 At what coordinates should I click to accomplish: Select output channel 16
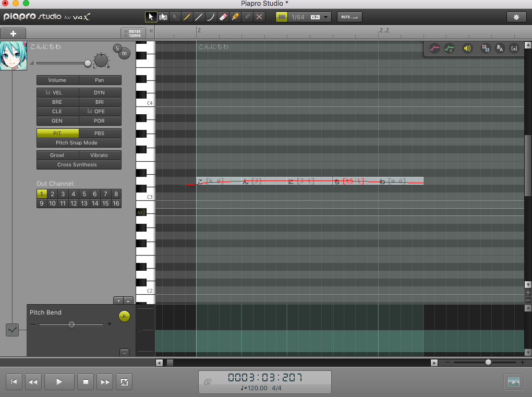pos(116,203)
